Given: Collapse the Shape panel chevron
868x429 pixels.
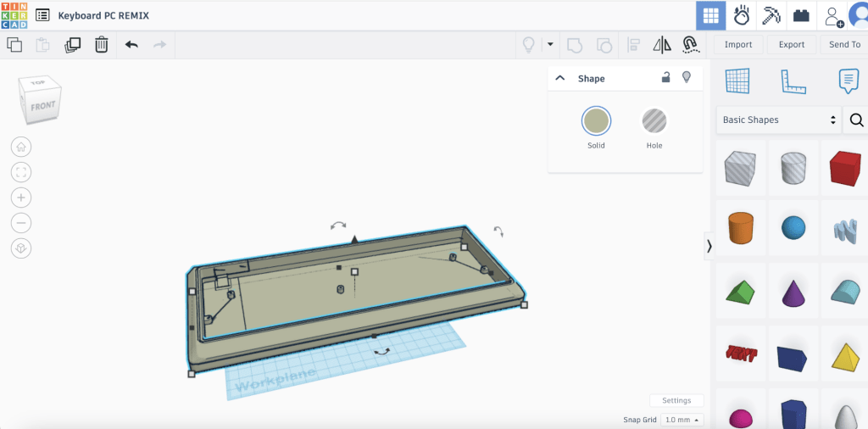Looking at the screenshot, I should point(560,78).
